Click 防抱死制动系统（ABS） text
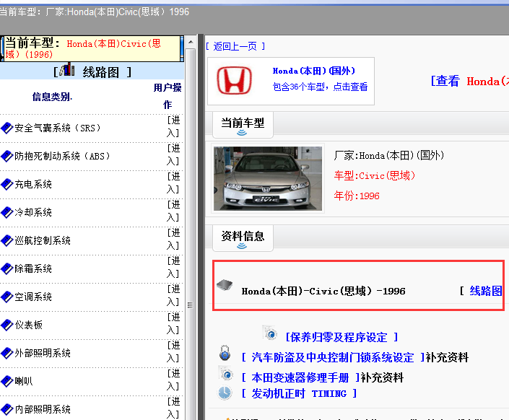 pos(62,156)
